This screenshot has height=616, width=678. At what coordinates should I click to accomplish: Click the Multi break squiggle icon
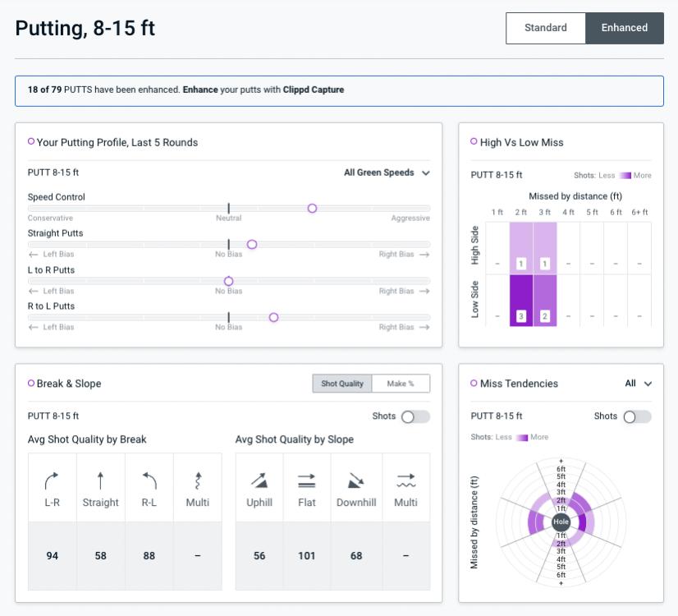[197, 480]
